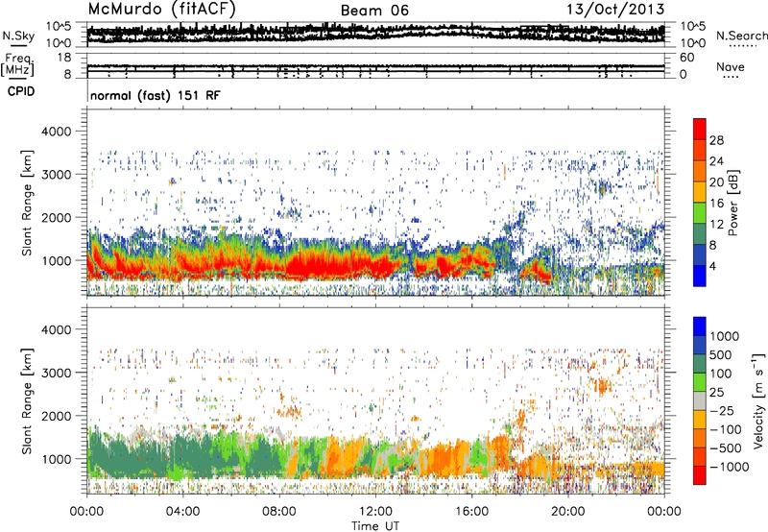This screenshot has height=532, width=768.
Task: Click the 16:00 time axis label
Action: click(471, 512)
